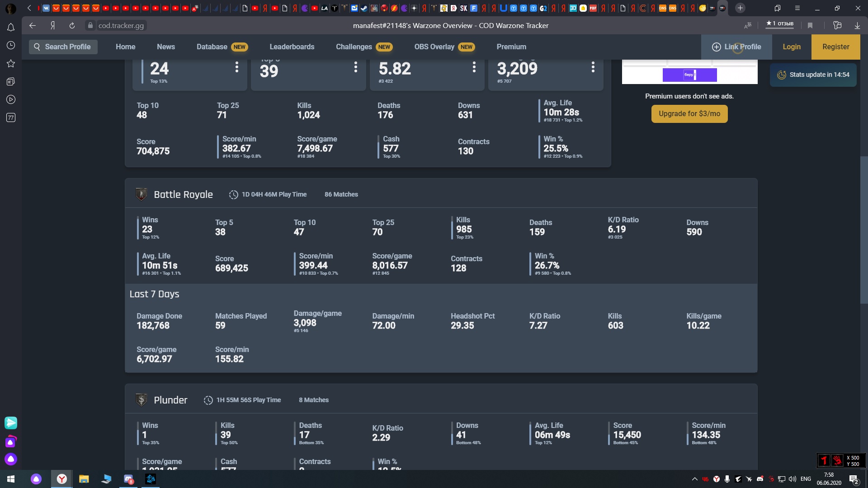Viewport: 868px width, 488px height.
Task: Click the Register button
Action: click(836, 47)
